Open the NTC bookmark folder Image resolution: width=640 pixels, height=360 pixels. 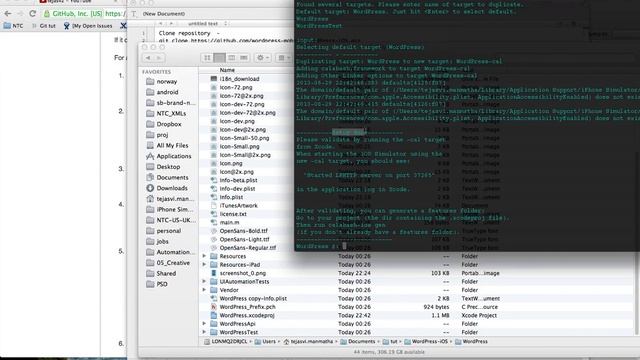13,26
